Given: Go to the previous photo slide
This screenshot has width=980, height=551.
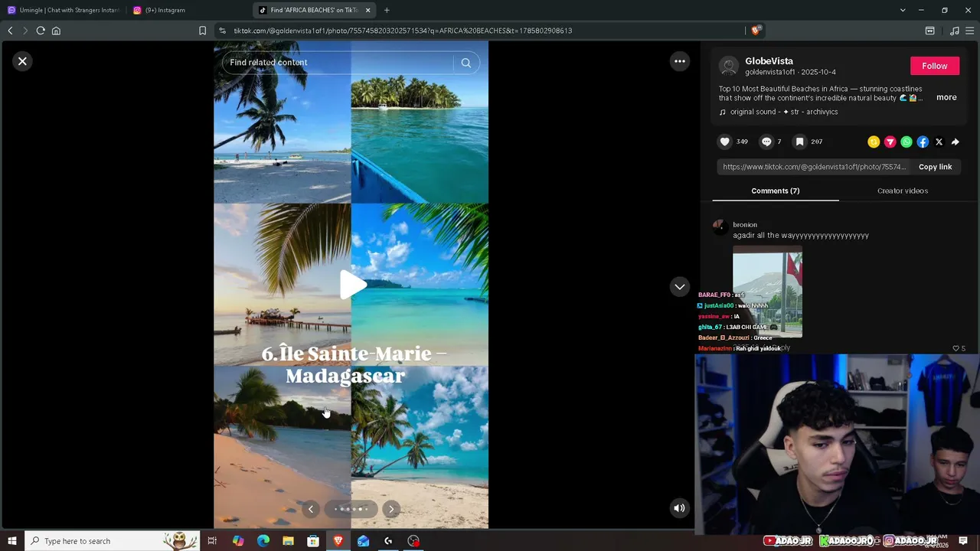Looking at the screenshot, I should [310, 509].
